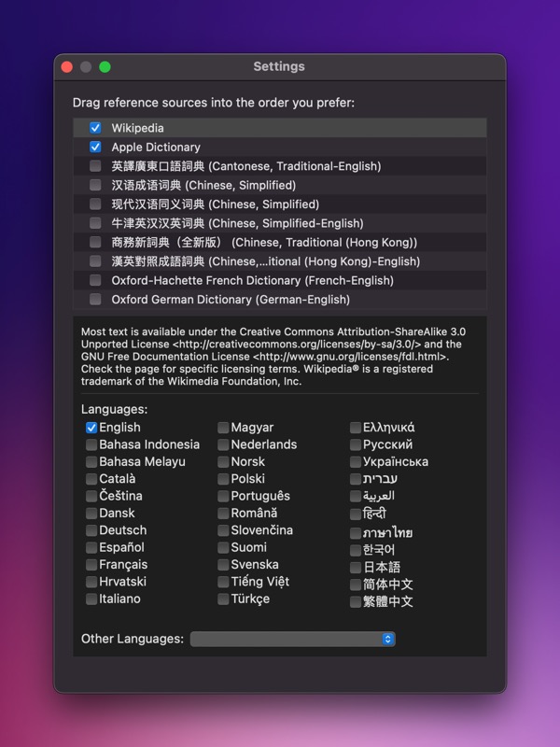The width and height of the screenshot is (560, 747).
Task: Enable 牛津英汉汉英词典 Chinese Simplified-English source
Action: tap(95, 223)
